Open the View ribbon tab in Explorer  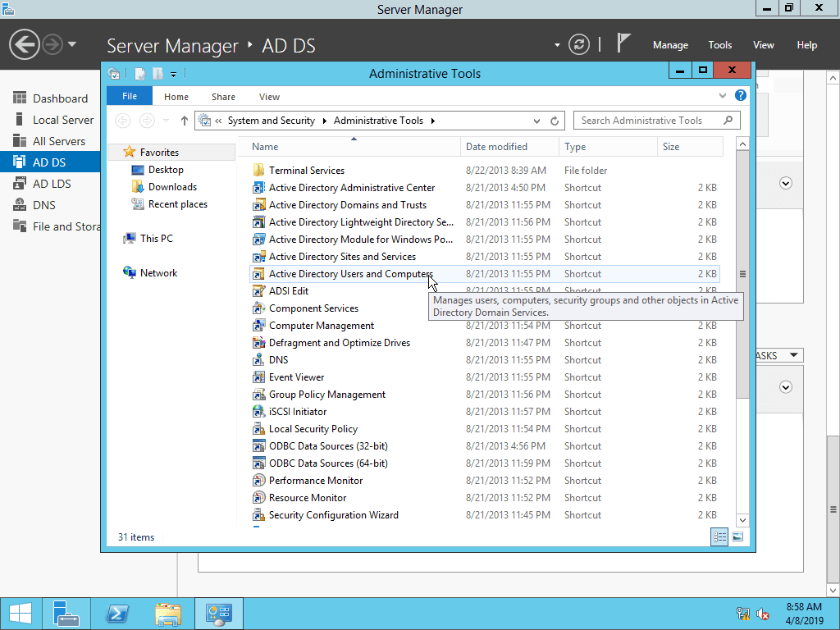[269, 97]
